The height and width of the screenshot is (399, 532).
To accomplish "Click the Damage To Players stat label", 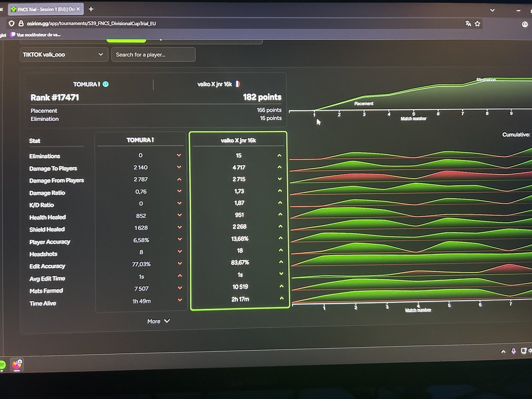I will coord(53,168).
